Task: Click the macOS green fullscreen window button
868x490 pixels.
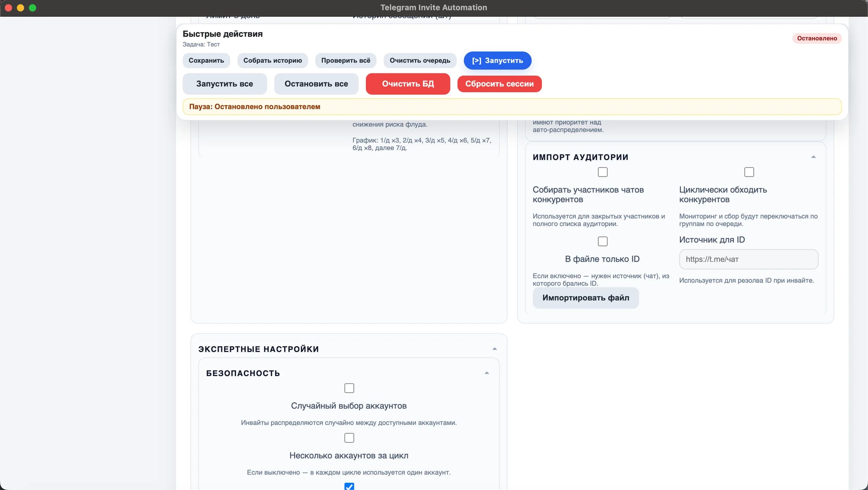Action: [x=33, y=8]
